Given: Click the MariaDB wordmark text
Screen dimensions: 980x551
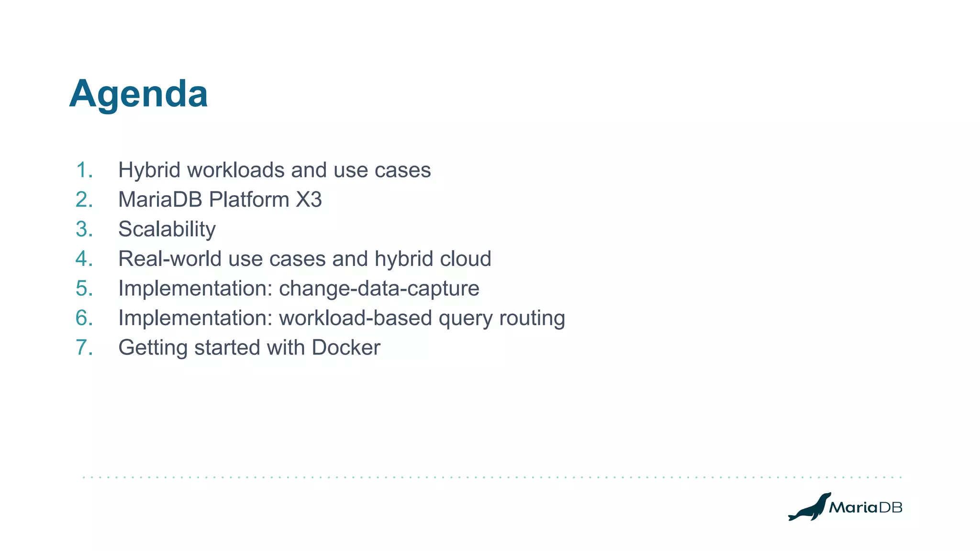Looking at the screenshot, I should click(x=865, y=507).
